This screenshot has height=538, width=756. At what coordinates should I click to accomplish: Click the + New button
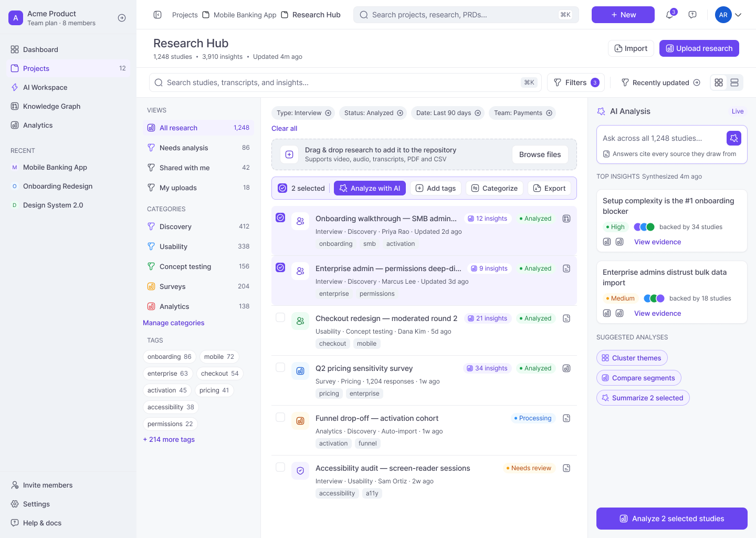623,15
